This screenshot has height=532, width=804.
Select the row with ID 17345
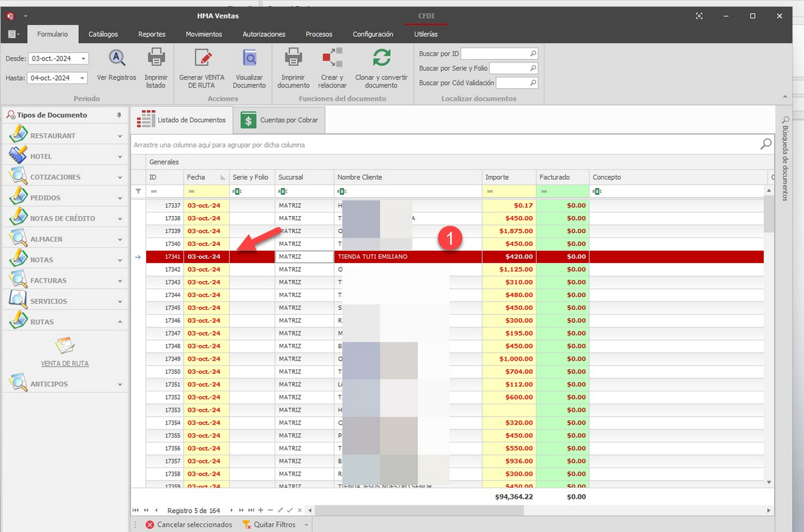[x=455, y=308]
